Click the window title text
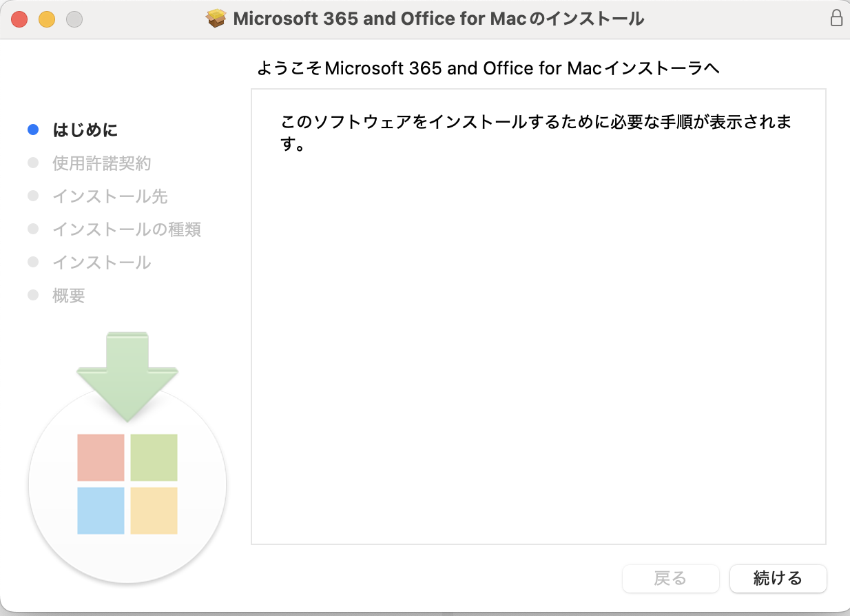 (x=439, y=19)
